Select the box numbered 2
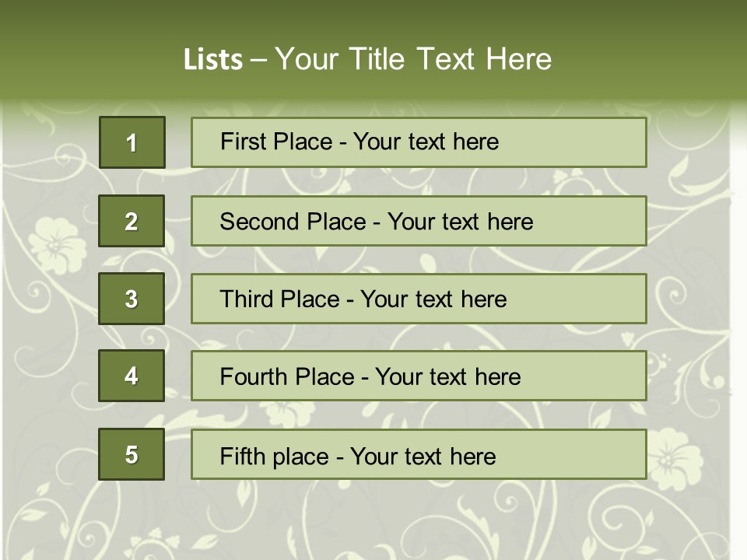The width and height of the screenshot is (747, 560). tap(132, 221)
